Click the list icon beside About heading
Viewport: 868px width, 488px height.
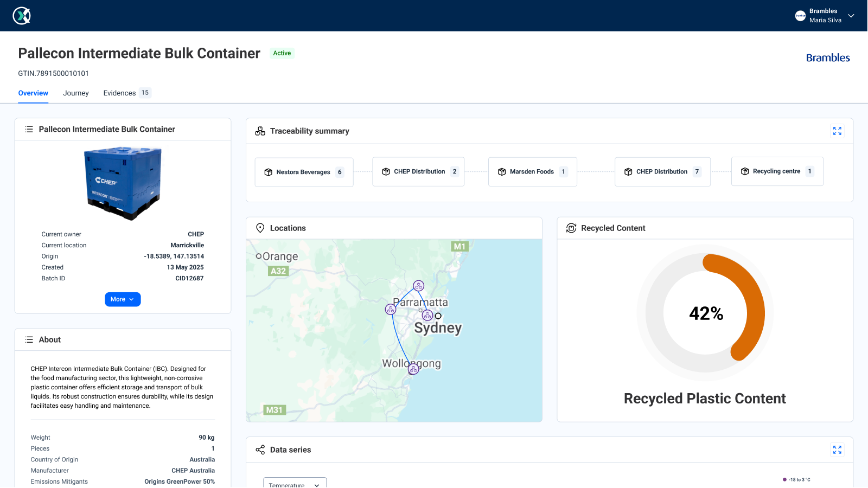pyautogui.click(x=29, y=339)
